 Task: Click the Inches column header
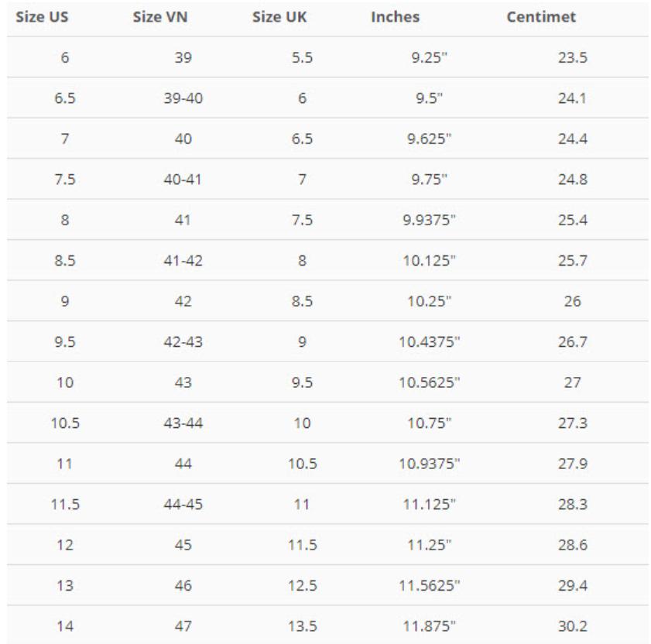point(395,18)
